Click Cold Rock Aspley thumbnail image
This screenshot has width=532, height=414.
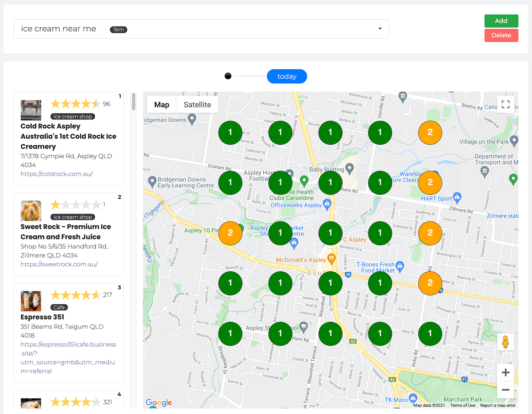[31, 110]
